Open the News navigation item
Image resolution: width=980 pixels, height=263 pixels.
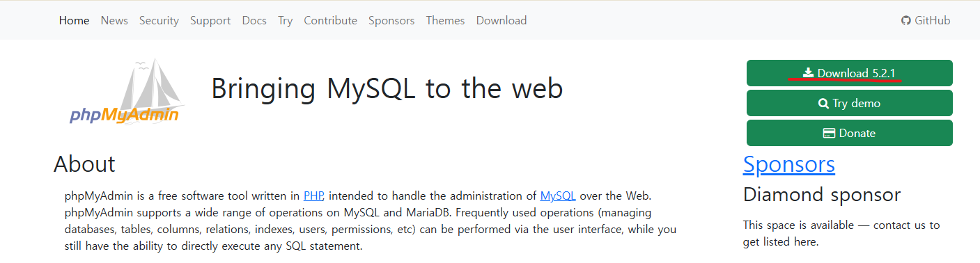click(114, 21)
